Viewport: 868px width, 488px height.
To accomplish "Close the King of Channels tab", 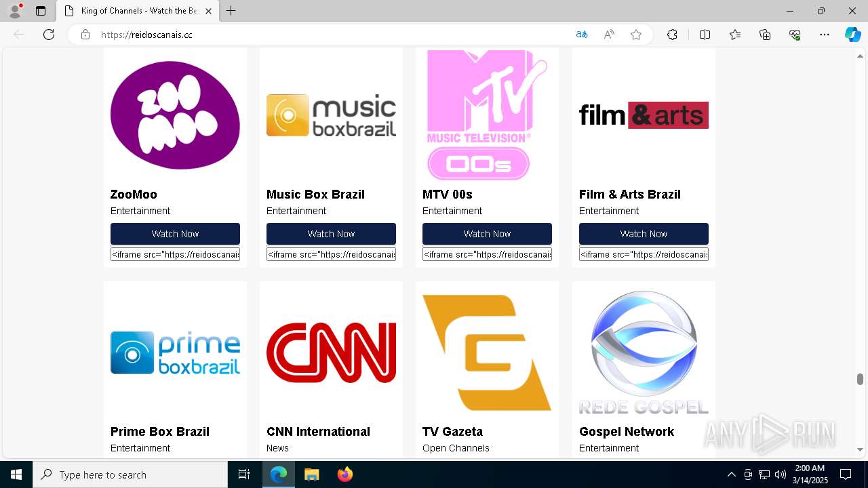I will click(x=208, y=11).
